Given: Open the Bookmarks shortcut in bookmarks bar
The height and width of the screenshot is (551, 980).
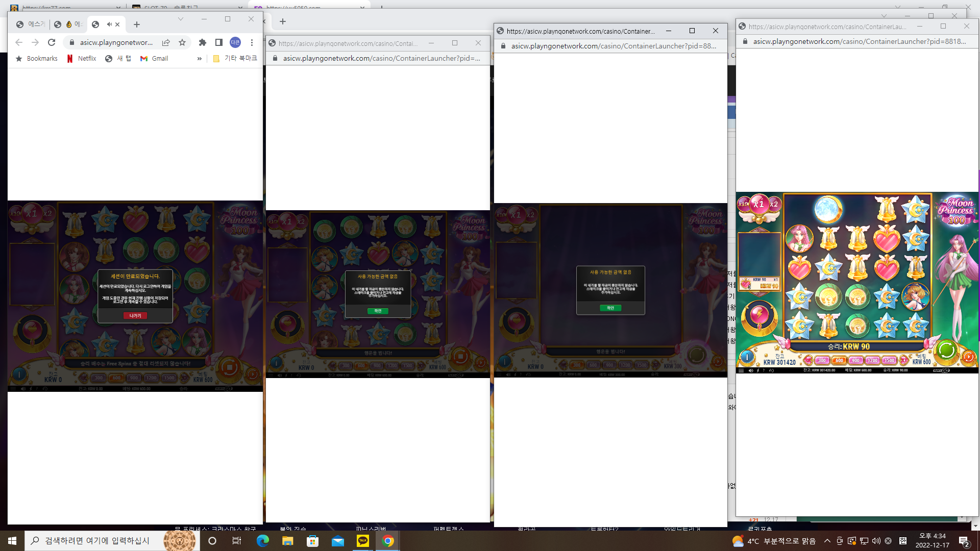Looking at the screenshot, I should point(36,59).
